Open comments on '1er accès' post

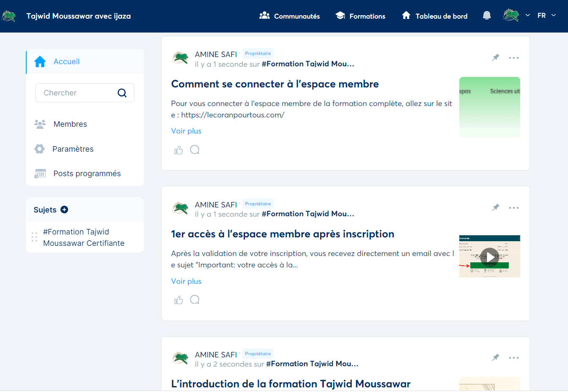point(195,300)
